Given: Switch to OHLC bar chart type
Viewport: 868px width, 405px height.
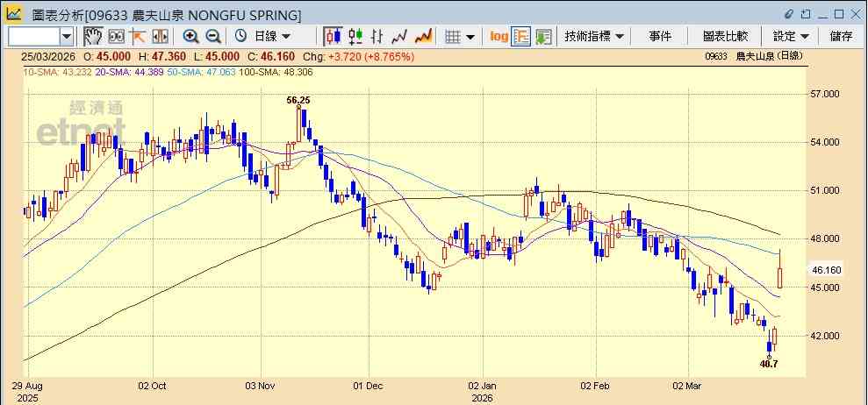Looking at the screenshot, I should click(377, 37).
